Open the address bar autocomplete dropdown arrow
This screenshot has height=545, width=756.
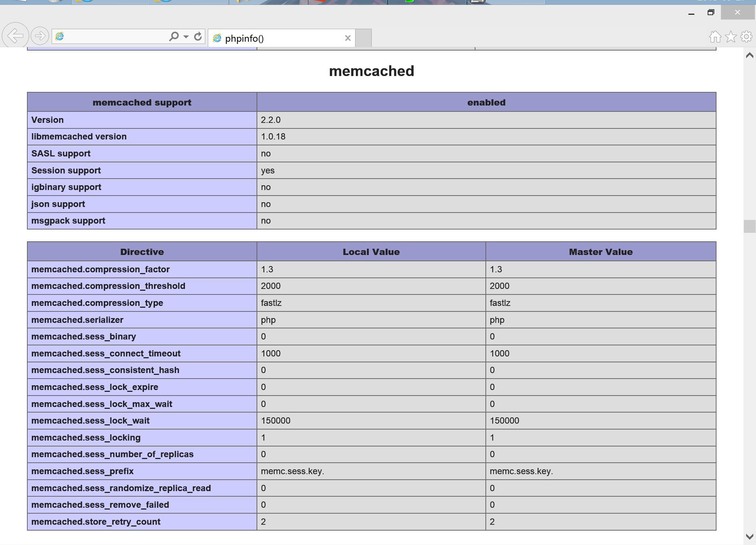pyautogui.click(x=186, y=37)
